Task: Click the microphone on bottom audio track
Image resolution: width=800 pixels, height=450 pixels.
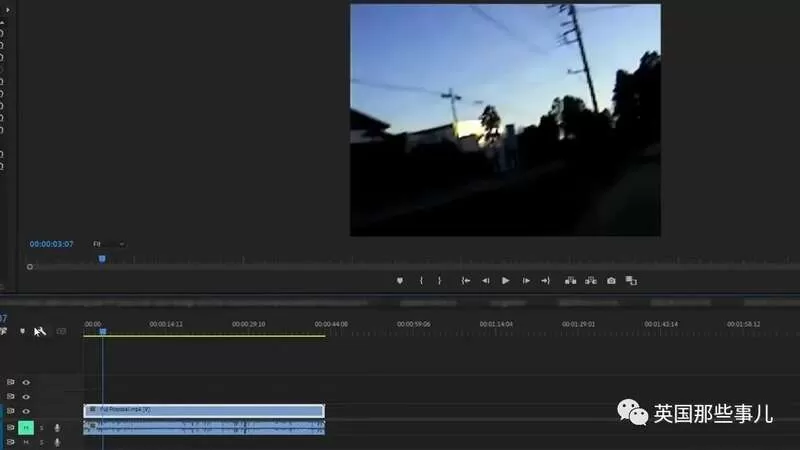Action: coord(57,442)
